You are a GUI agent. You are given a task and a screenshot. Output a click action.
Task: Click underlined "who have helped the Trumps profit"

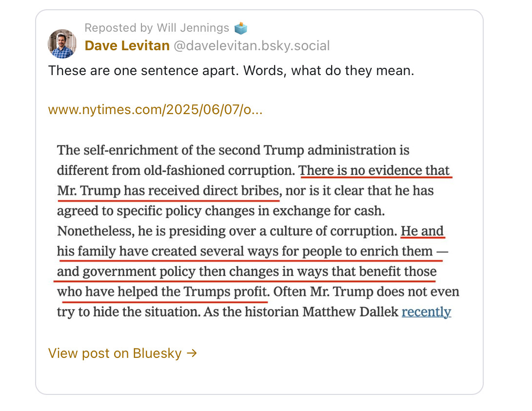pyautogui.click(x=162, y=292)
